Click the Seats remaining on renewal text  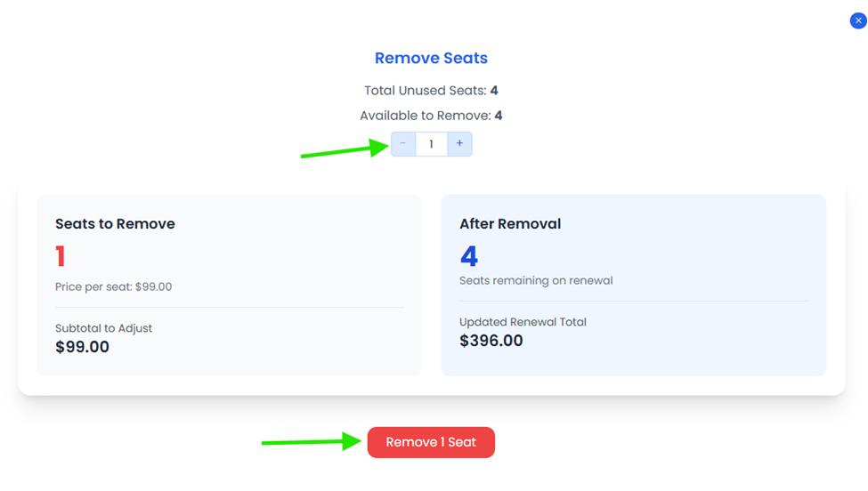(x=536, y=280)
